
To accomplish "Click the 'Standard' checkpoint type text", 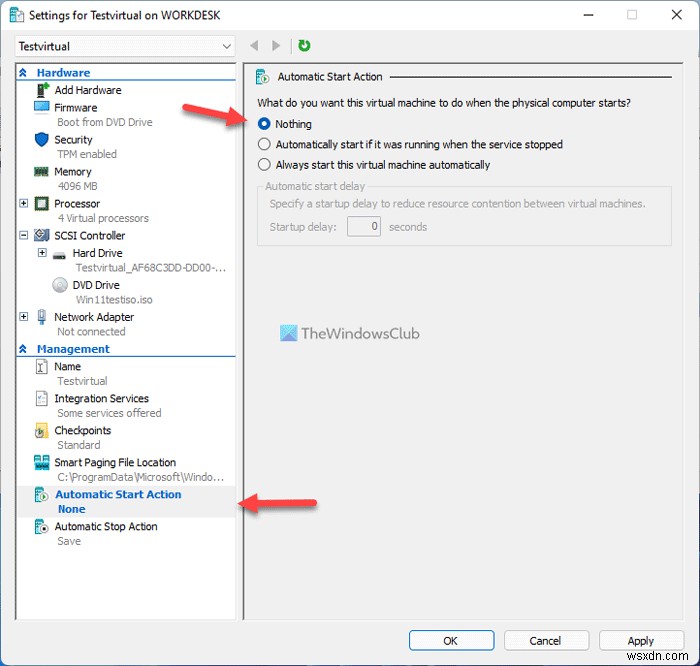I will pos(79,445).
